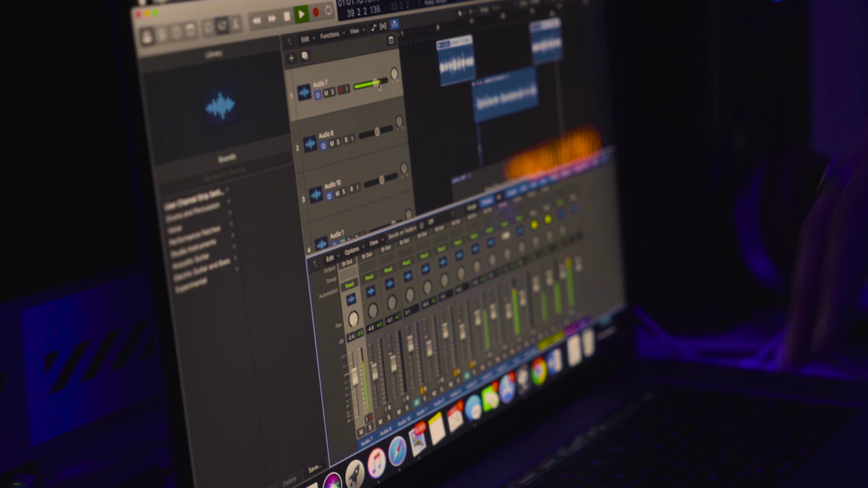Viewport: 868px width, 488px height.
Task: Toggle the blue Catch Playhead button
Action: (x=394, y=23)
